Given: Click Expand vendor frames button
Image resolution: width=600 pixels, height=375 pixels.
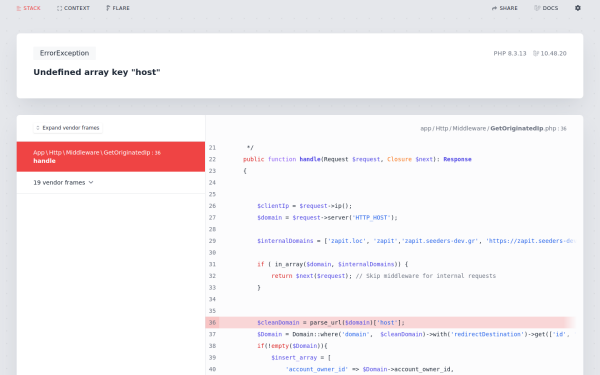Looking at the screenshot, I should pos(68,128).
